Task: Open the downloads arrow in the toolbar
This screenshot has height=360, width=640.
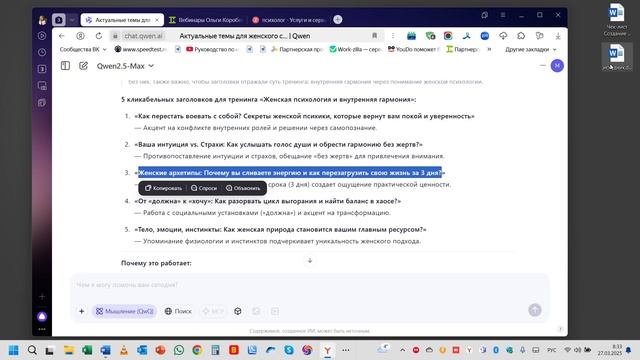Action: 558,36
